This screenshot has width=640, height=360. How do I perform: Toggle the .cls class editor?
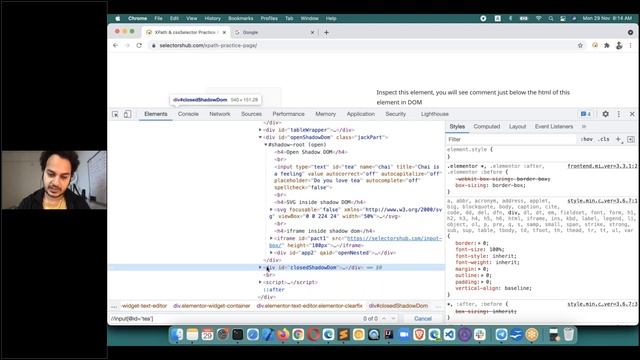(604, 139)
